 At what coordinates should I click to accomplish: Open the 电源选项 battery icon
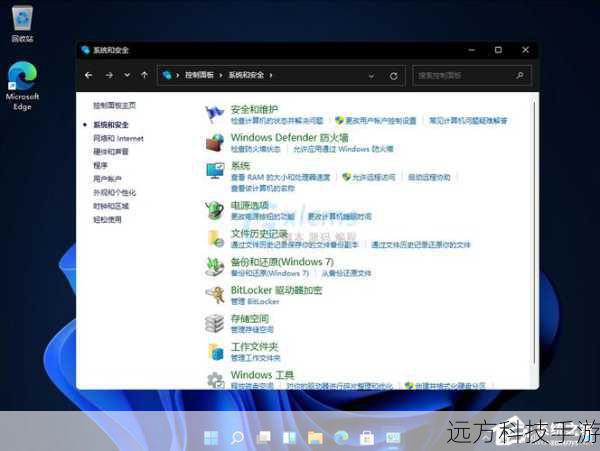(215, 210)
